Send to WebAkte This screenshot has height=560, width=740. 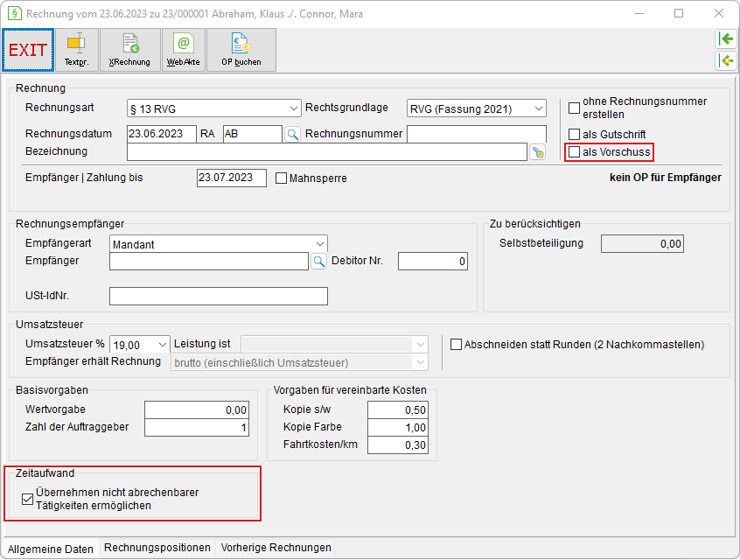pyautogui.click(x=184, y=50)
